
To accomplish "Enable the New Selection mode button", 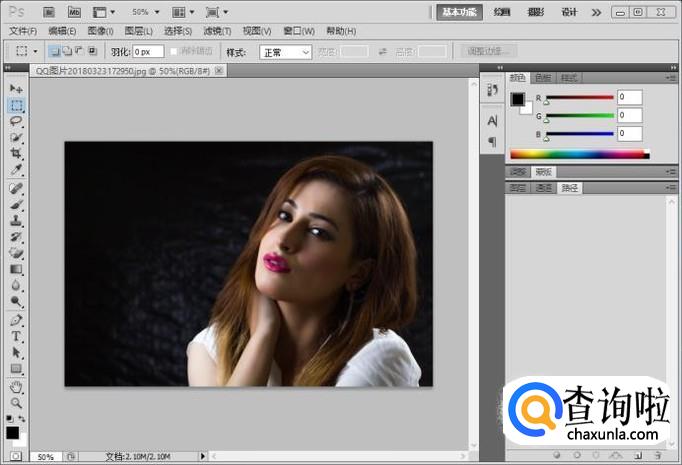I will pyautogui.click(x=55, y=51).
